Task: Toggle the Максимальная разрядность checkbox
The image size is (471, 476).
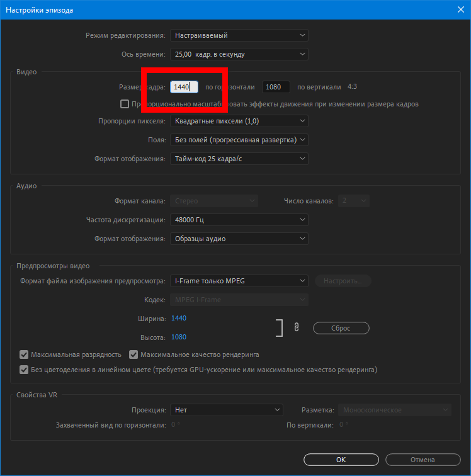Action: point(25,354)
